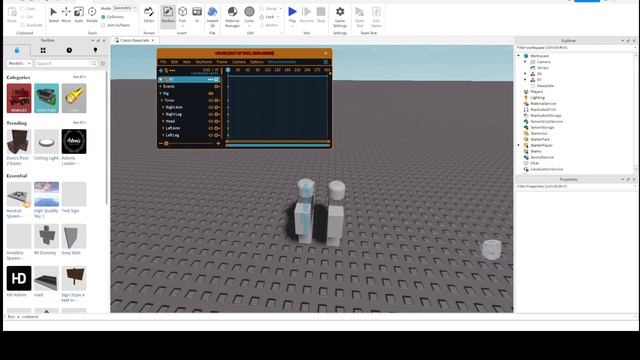This screenshot has height=360, width=640.
Task: Toggle visibility eye for Torso
Action: click(211, 100)
